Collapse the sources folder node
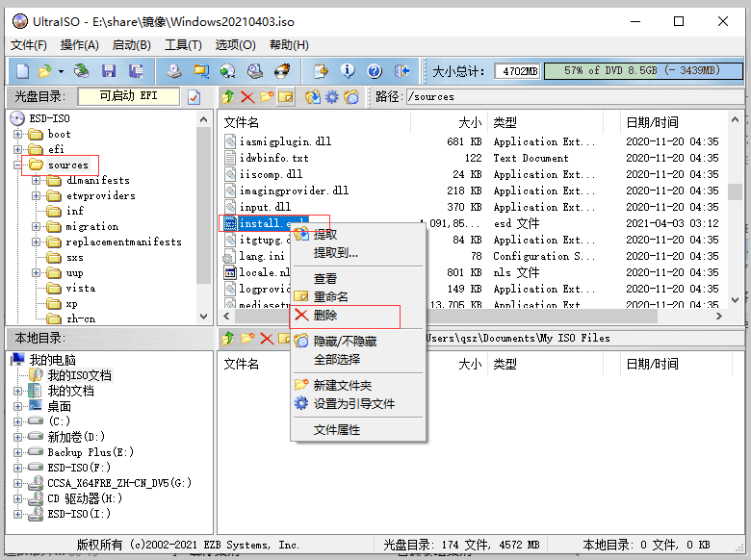Screen dimensions: 751x560 tap(17, 165)
